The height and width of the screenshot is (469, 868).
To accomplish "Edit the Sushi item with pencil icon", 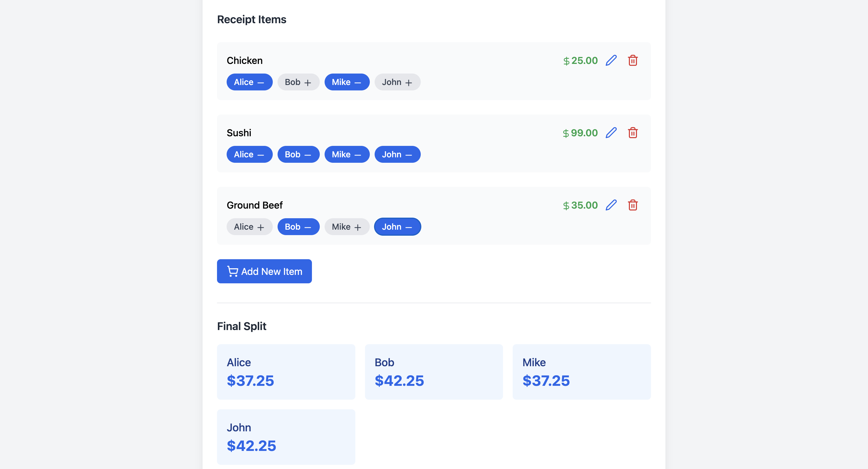I will 611,133.
